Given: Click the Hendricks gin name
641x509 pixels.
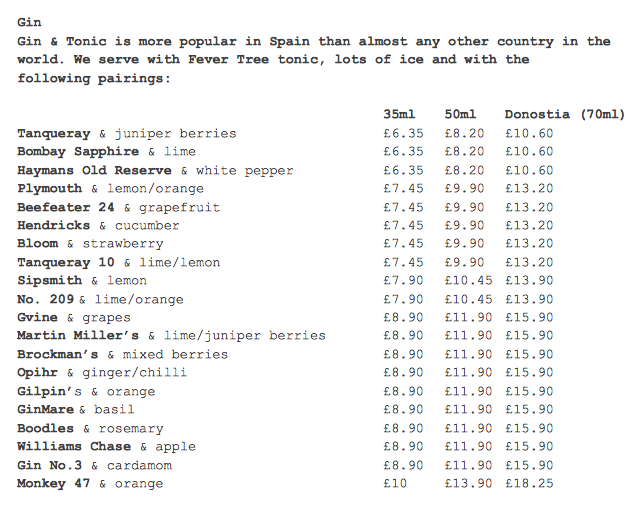Looking at the screenshot, I should [54, 225].
